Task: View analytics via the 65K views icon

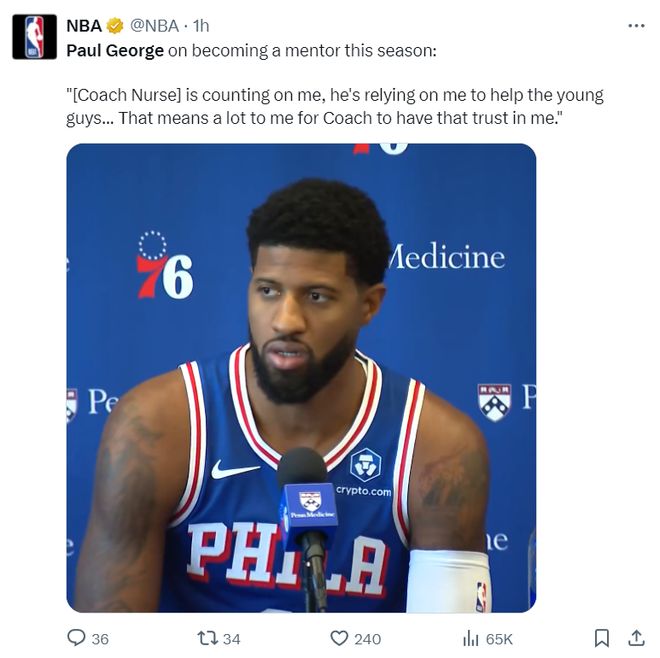Action: click(x=471, y=638)
